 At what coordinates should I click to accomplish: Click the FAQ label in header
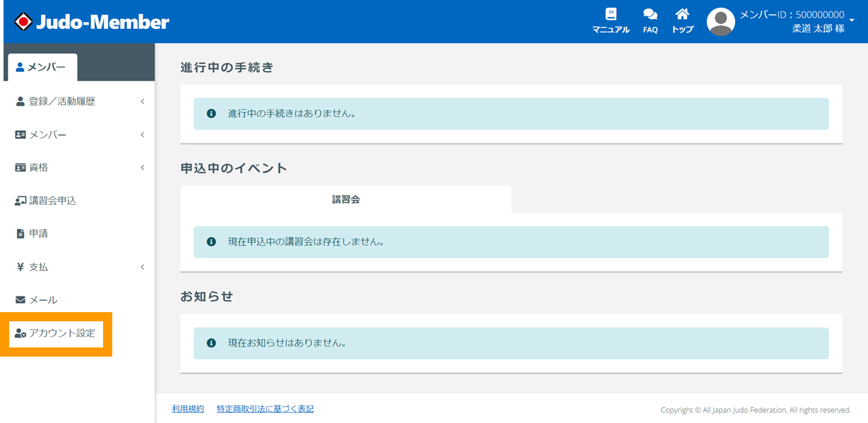click(x=650, y=30)
